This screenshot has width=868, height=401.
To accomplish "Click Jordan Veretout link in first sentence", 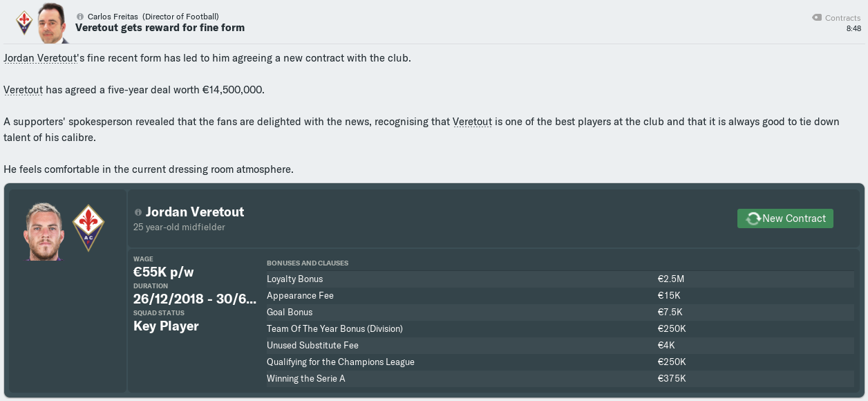I will [x=39, y=58].
